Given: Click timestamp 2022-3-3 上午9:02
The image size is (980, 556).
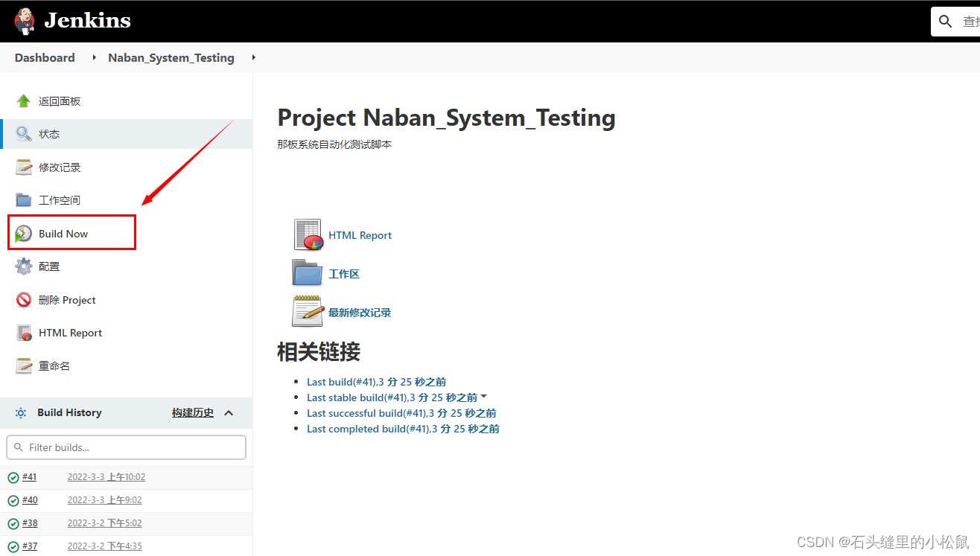Looking at the screenshot, I should tap(104, 500).
